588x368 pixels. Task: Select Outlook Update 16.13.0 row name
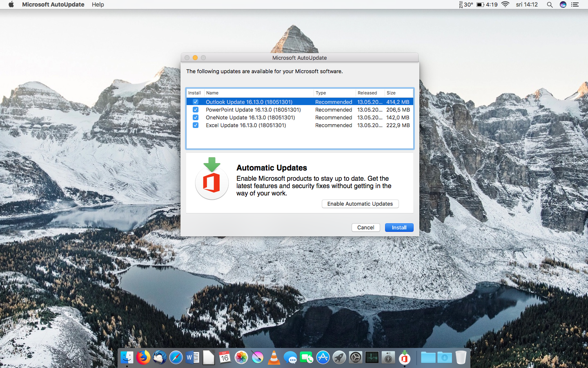pos(249,102)
